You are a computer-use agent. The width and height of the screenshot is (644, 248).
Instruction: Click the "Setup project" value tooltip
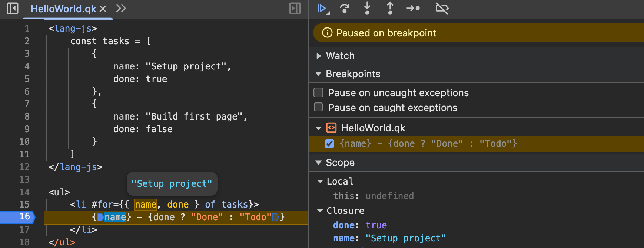point(172,184)
